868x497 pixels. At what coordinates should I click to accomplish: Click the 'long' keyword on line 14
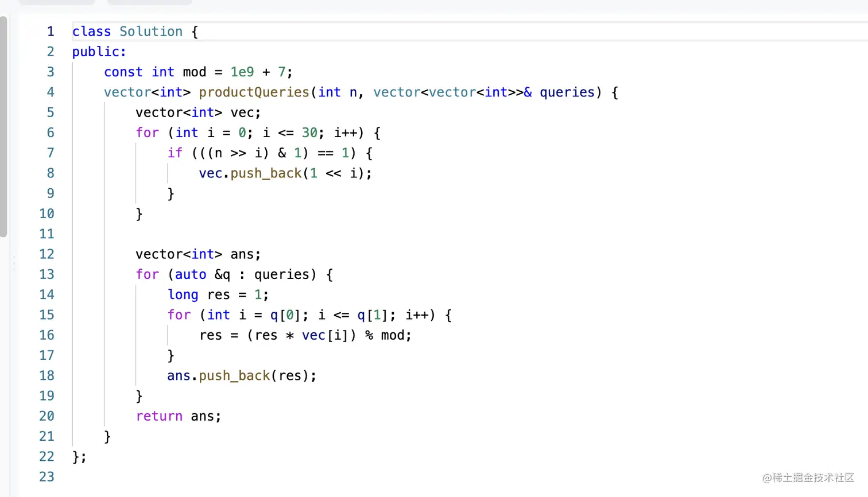click(x=183, y=295)
